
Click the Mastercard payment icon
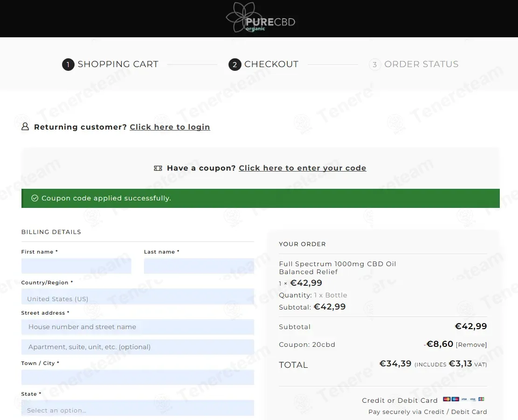pyautogui.click(x=446, y=399)
